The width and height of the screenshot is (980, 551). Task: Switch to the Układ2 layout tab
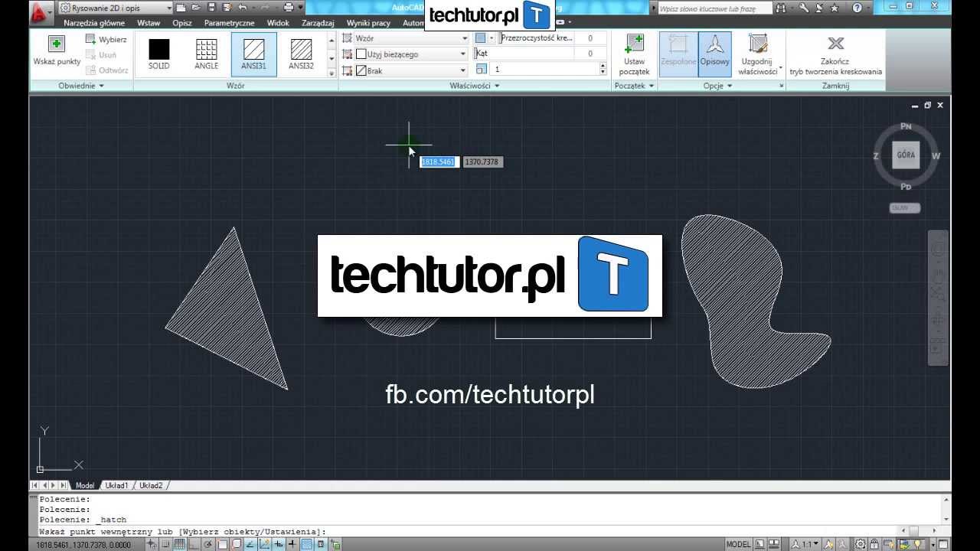(150, 485)
